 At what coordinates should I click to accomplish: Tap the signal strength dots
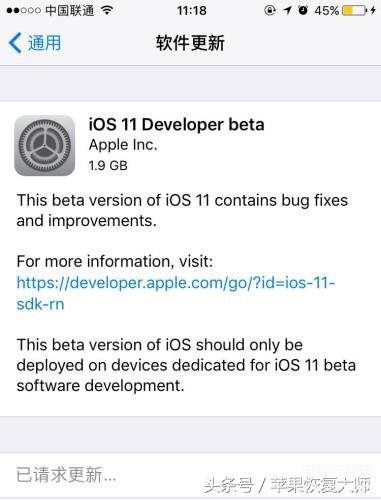(x=23, y=10)
